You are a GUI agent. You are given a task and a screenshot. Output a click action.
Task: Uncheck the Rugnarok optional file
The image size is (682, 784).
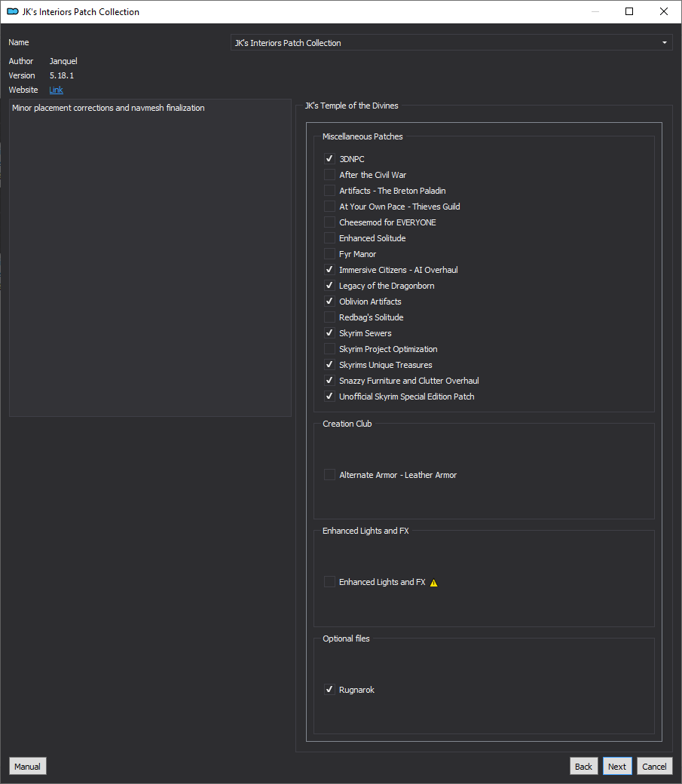coord(329,690)
